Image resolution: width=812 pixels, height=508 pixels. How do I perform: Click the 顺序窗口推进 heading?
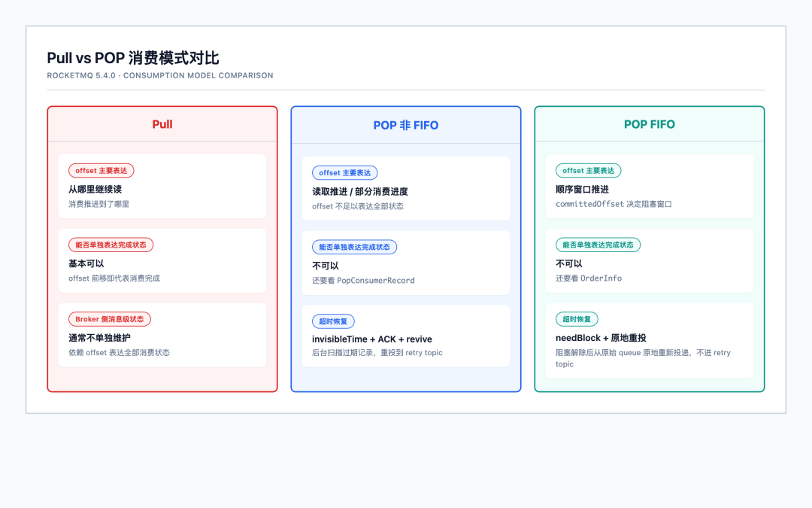click(582, 189)
